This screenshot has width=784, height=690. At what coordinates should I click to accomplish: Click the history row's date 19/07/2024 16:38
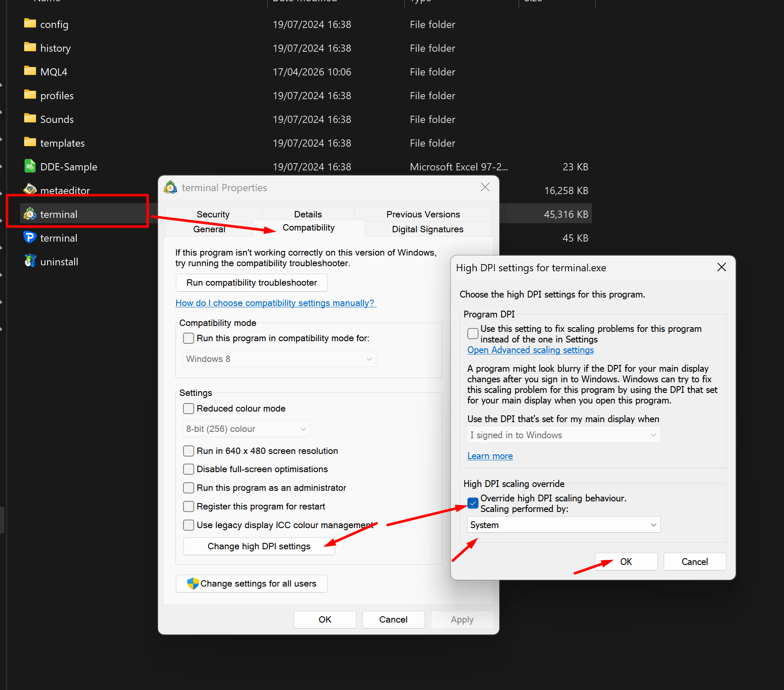(312, 48)
